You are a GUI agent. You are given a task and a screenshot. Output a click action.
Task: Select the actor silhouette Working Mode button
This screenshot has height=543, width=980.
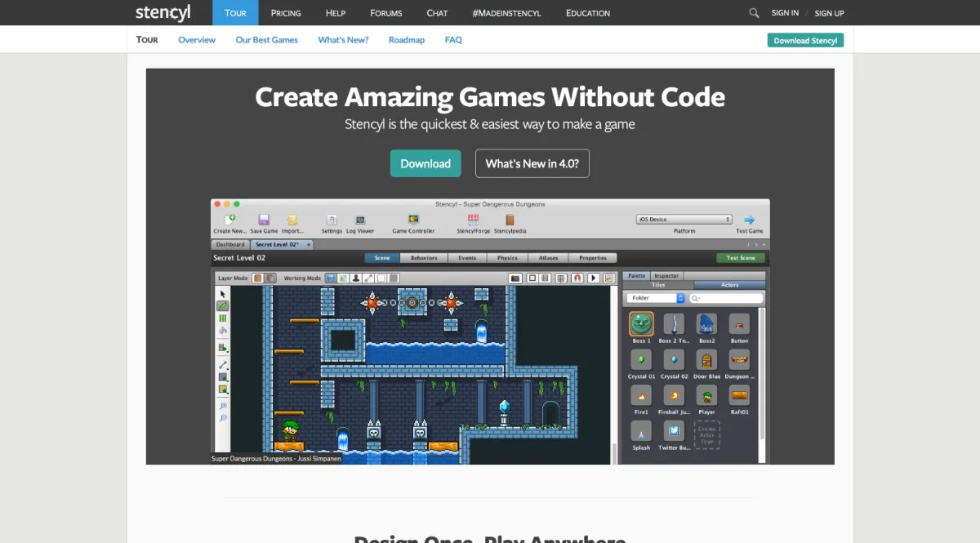(x=356, y=278)
